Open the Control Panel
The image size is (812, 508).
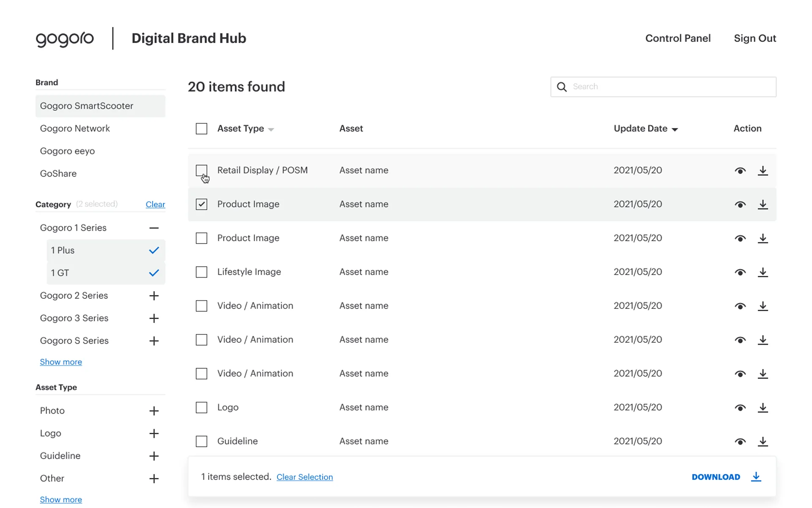(678, 38)
